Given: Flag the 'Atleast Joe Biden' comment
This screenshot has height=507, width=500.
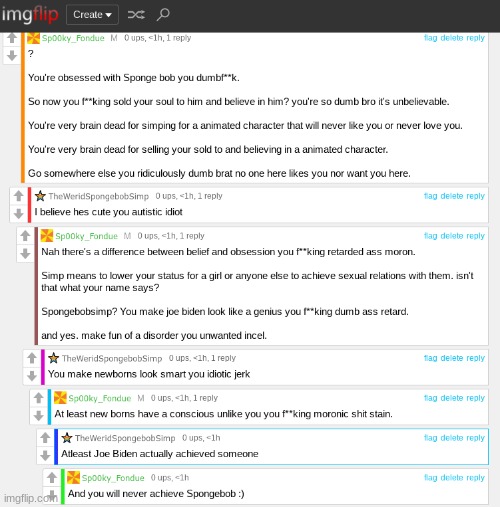Looking at the screenshot, I should tap(430, 438).
